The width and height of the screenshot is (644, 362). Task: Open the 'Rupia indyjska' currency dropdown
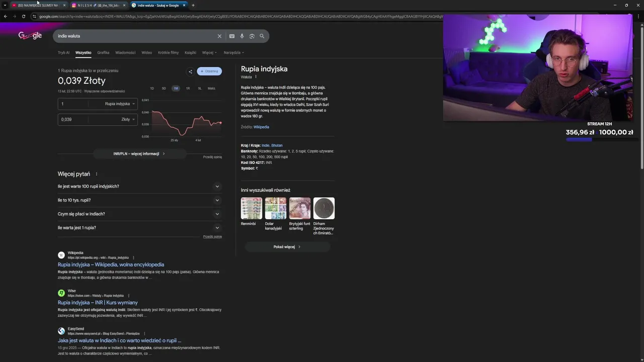tap(120, 104)
